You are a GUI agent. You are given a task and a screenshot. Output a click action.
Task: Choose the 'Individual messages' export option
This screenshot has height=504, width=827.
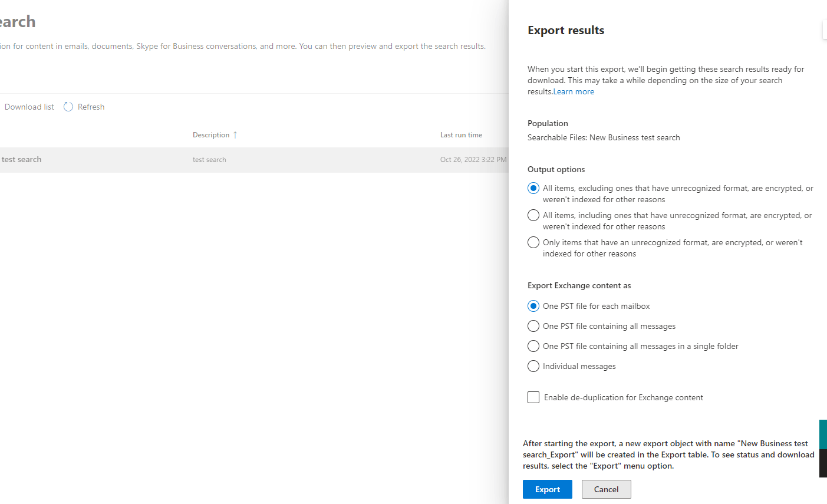[x=533, y=367]
